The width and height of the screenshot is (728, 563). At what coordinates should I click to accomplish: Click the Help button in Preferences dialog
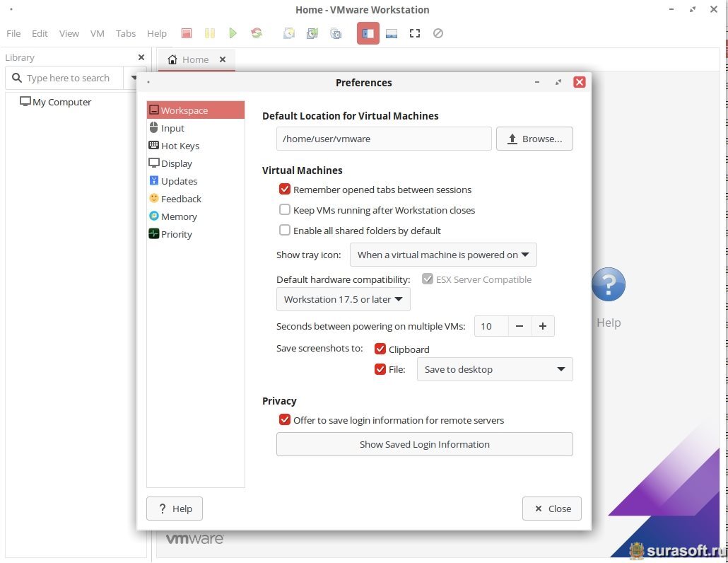click(x=175, y=509)
